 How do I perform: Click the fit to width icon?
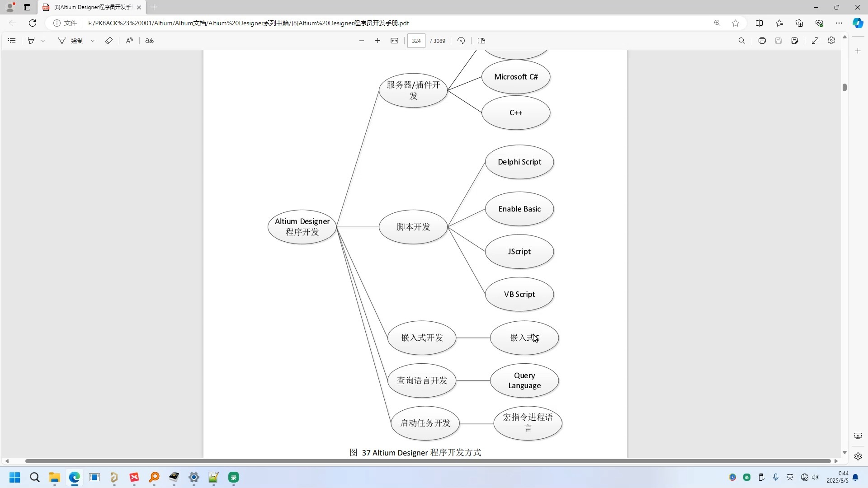tap(395, 41)
